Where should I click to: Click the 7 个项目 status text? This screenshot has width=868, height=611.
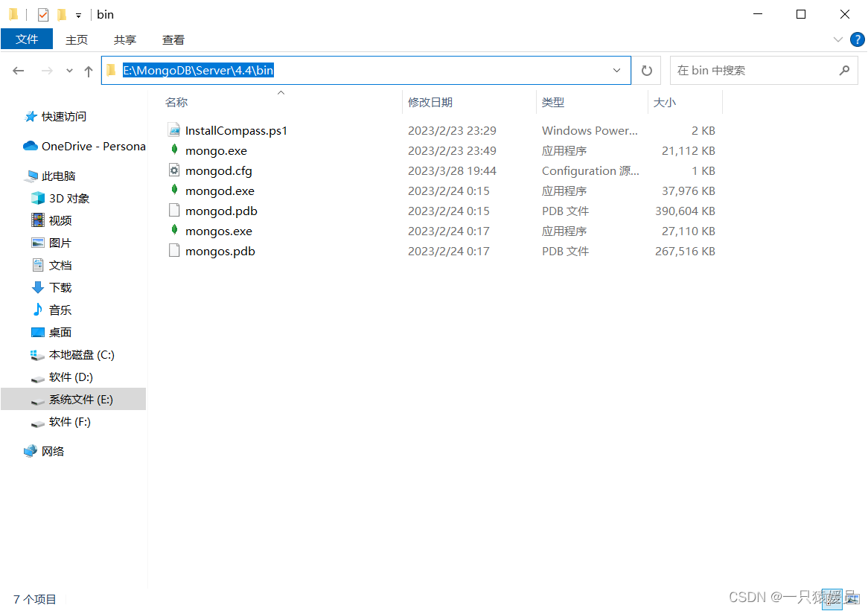point(34,599)
